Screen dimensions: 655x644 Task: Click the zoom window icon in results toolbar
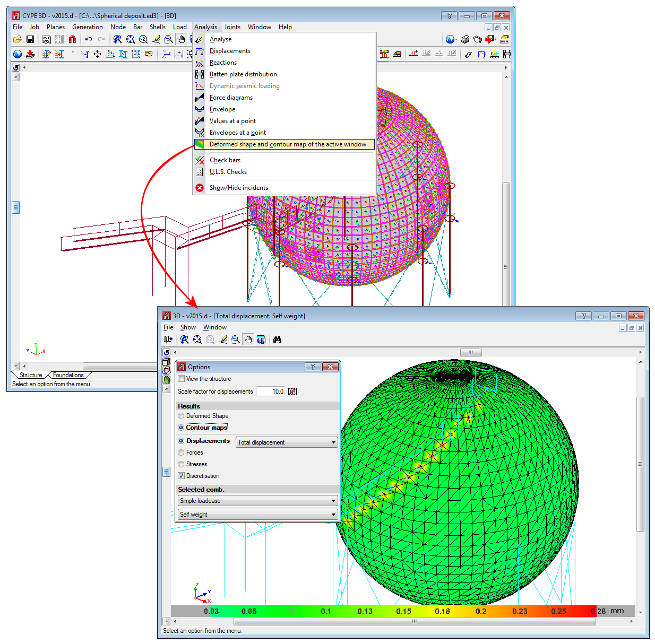236,340
